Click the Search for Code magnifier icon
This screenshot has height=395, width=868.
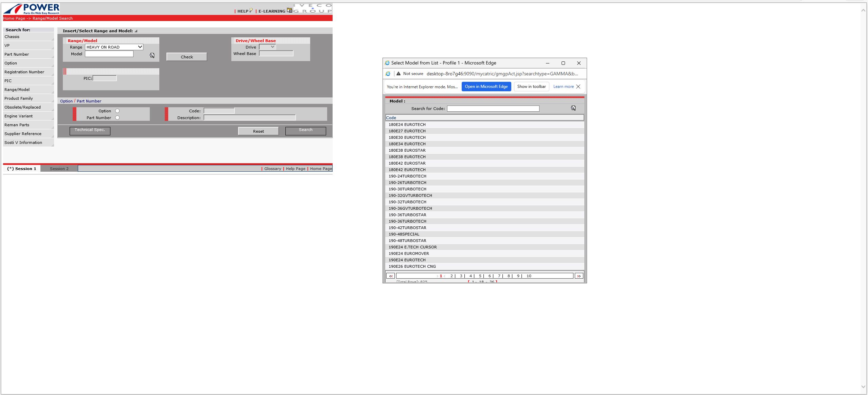[573, 108]
